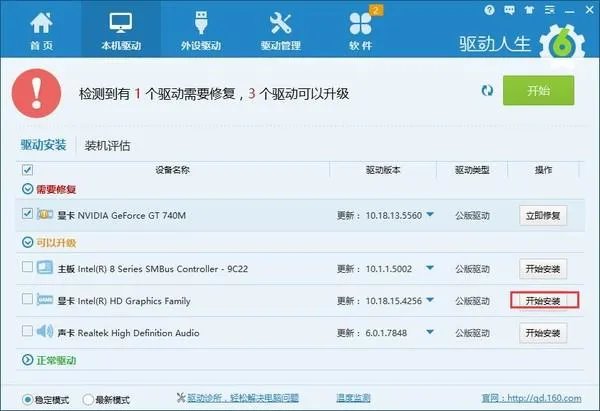The image size is (600, 411).
Task: Click the green 开始 button
Action: 538,90
